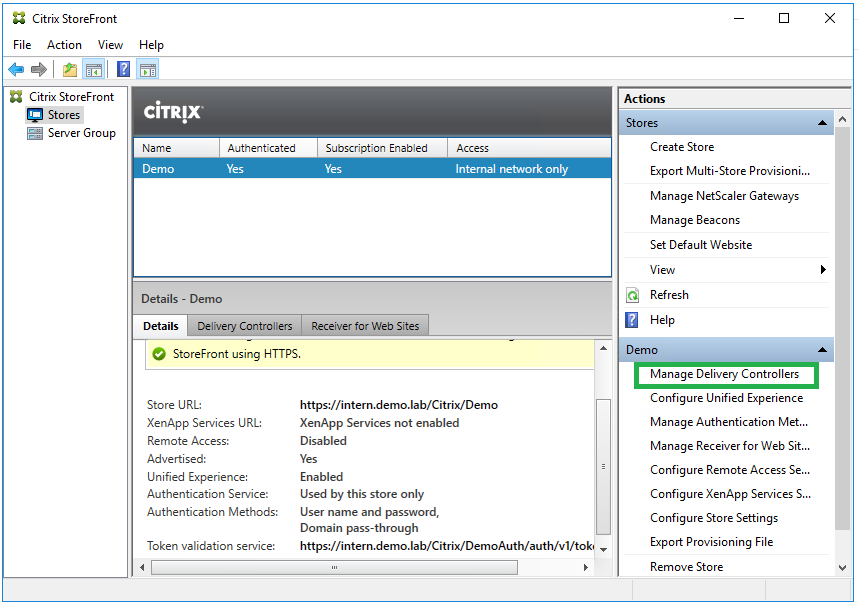Click the Up One Level folder icon
Screen dimensions: 858x605
click(69, 70)
